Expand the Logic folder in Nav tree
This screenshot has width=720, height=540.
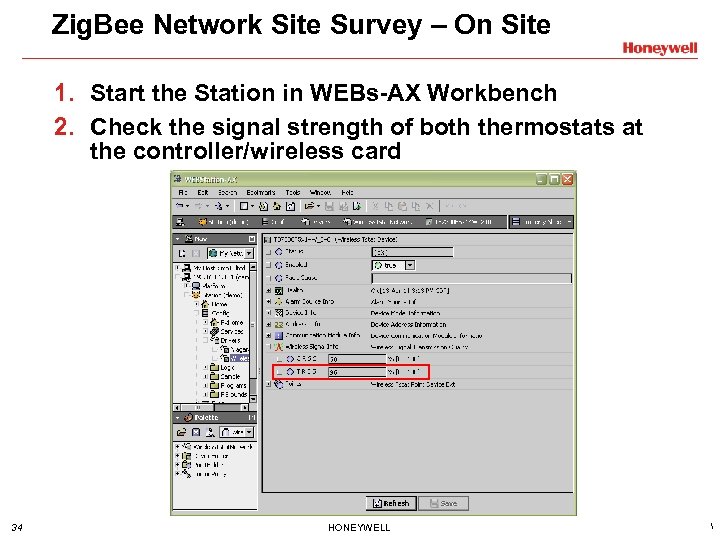(205, 367)
